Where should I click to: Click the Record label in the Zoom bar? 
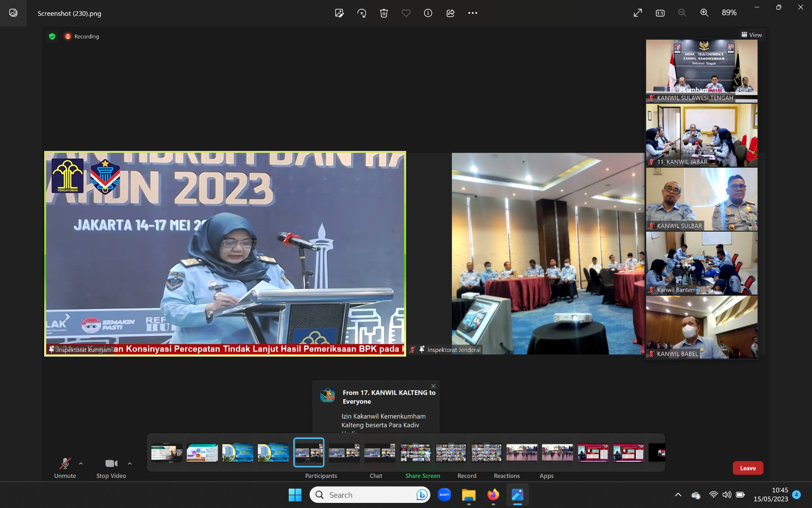point(467,476)
